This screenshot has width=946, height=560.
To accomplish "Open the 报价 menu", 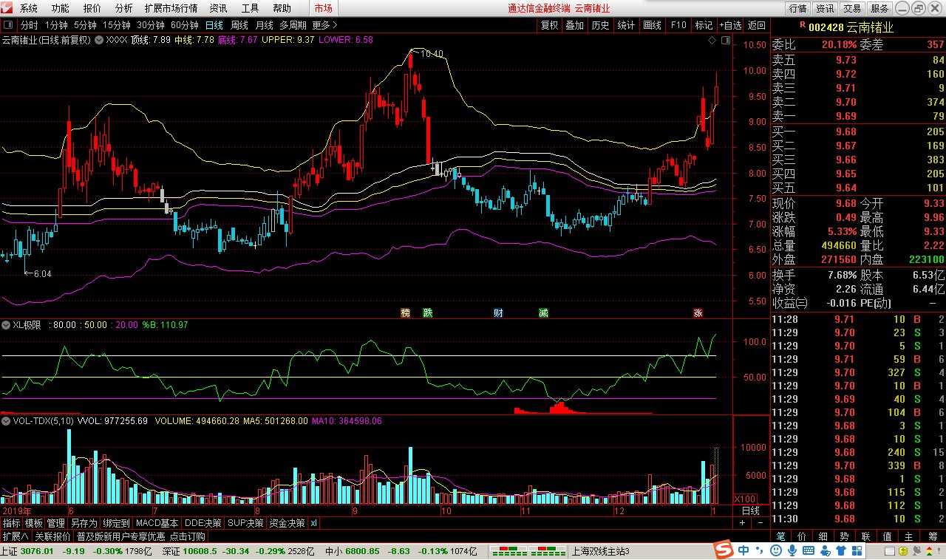I will click(92, 9).
